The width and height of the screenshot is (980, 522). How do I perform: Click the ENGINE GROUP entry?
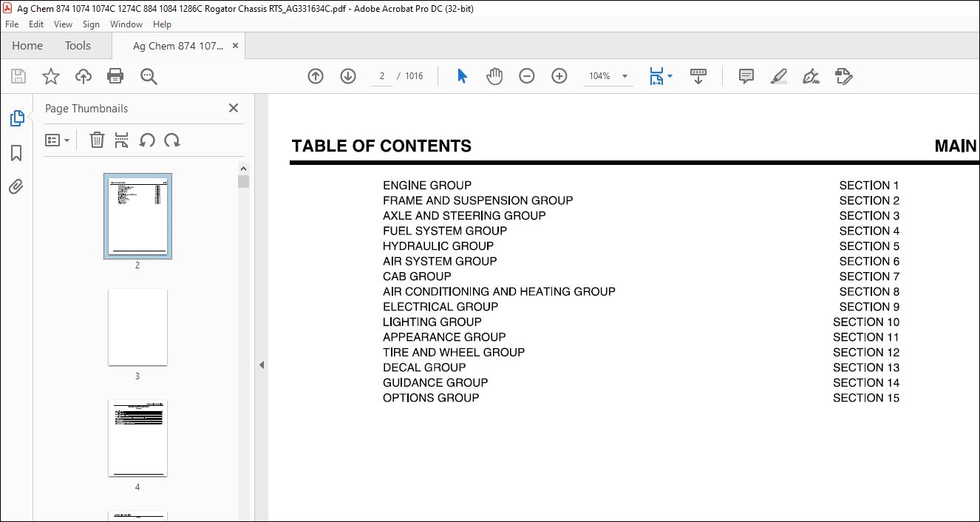[x=427, y=186]
